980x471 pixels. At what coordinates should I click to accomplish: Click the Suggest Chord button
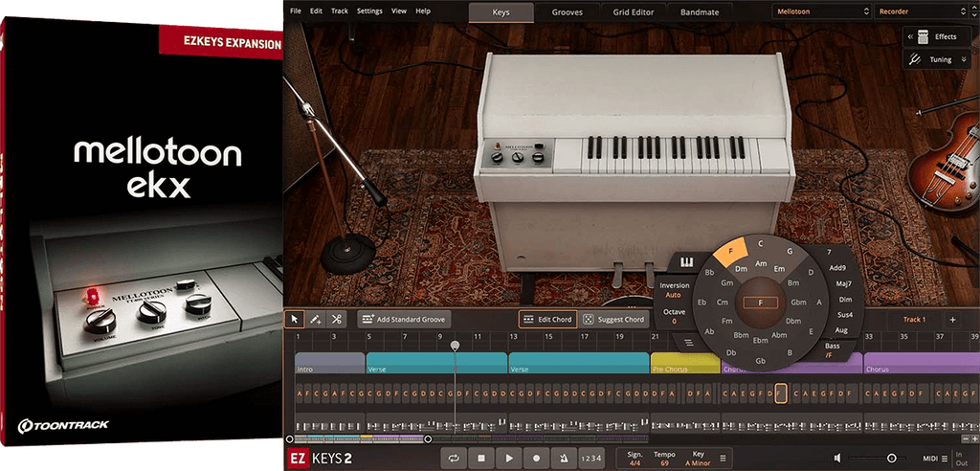[612, 319]
